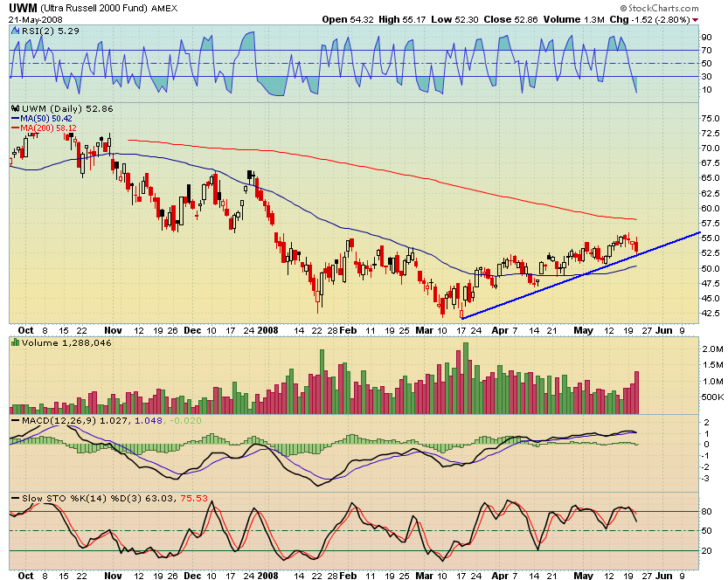Click the 21-May-2008 date

(x=35, y=20)
